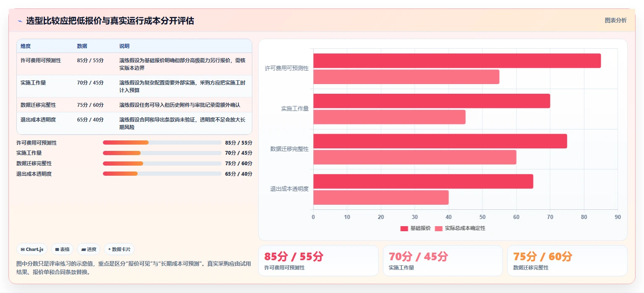Toggle the 实际总成本确定性 legend swatch
Viewport: 644px width, 293px height.
[439, 228]
